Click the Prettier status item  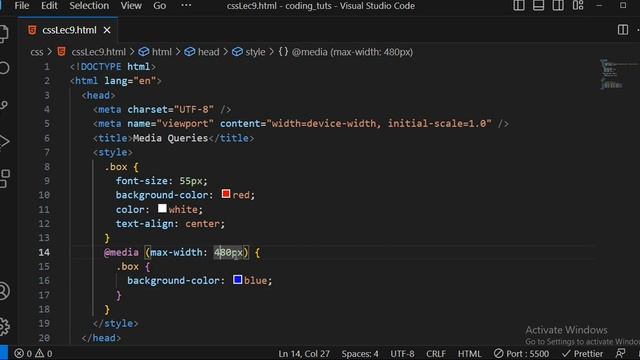pos(582,353)
